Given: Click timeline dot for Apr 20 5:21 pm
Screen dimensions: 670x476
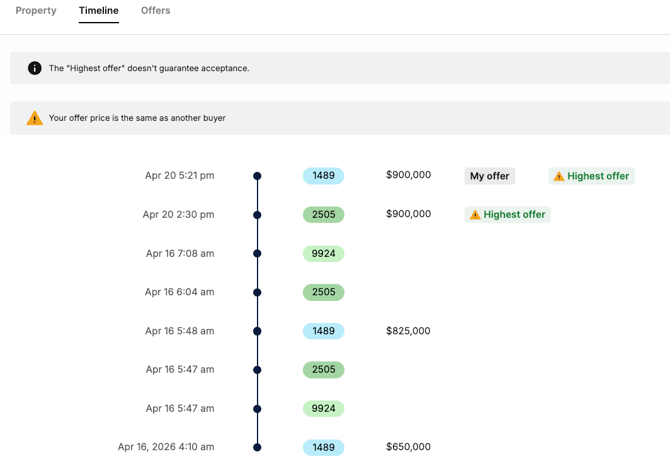Looking at the screenshot, I should click(257, 176).
